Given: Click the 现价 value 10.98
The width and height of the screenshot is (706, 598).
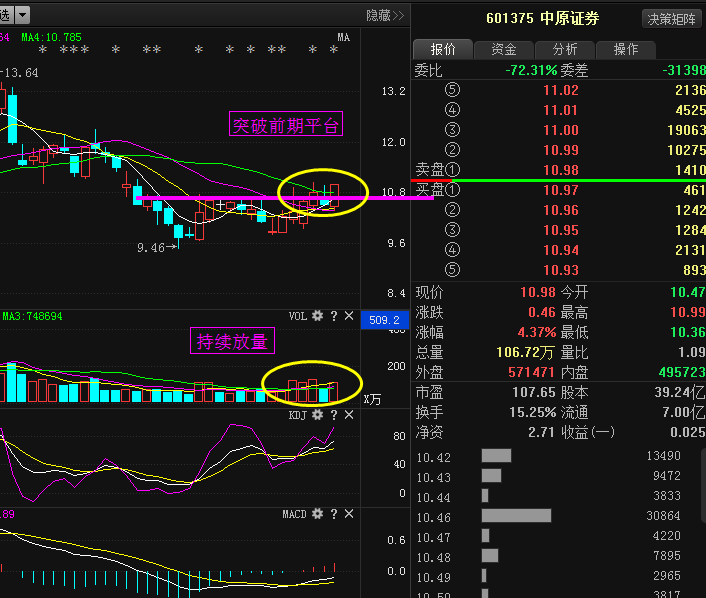Looking at the screenshot, I should [538, 292].
